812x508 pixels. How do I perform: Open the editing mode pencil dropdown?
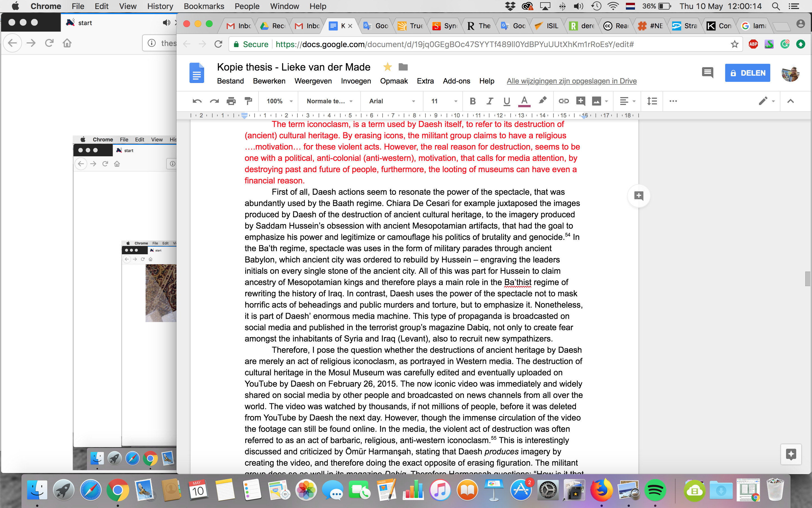(x=767, y=101)
